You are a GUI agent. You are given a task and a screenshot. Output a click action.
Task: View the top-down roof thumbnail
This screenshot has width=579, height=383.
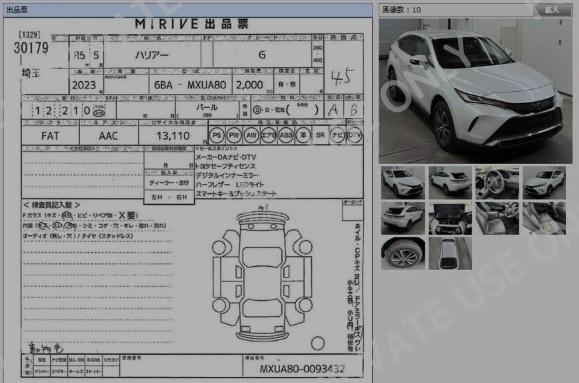tap(450, 253)
